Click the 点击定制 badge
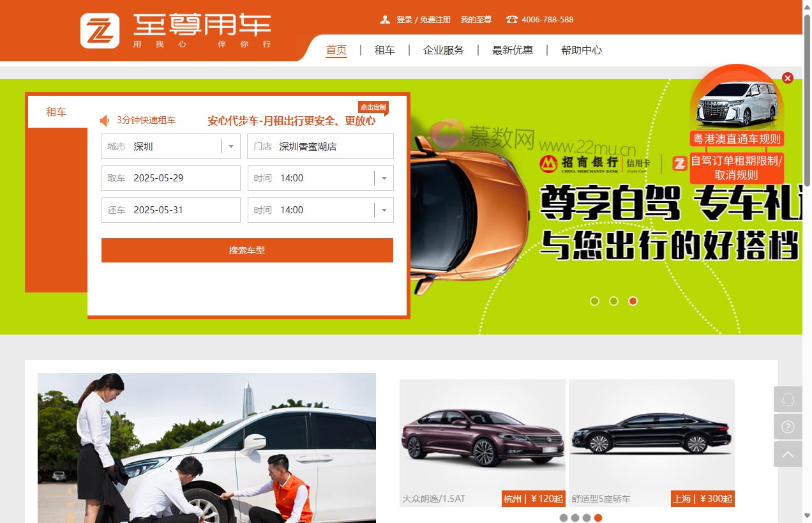 pos(373,107)
